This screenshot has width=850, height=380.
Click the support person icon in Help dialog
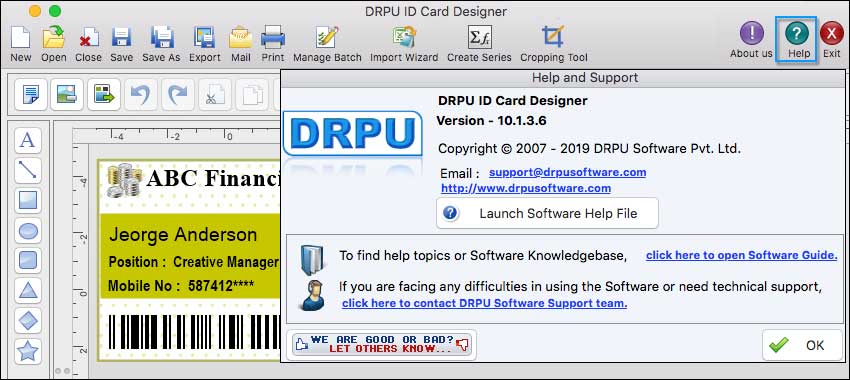(312, 295)
